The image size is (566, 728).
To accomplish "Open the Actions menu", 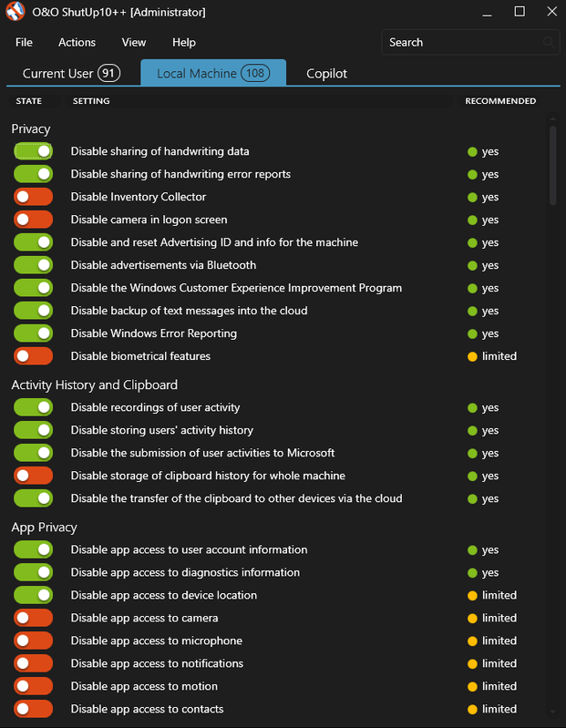I will pyautogui.click(x=77, y=42).
